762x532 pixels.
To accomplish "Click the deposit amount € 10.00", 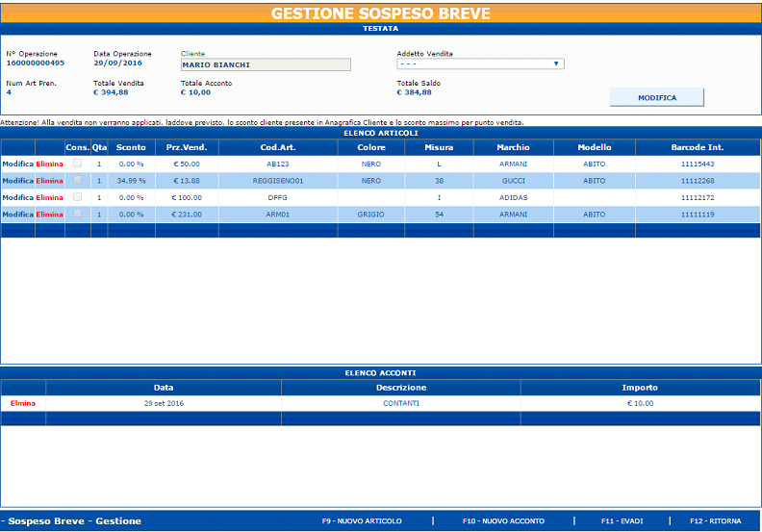I will [x=640, y=403].
